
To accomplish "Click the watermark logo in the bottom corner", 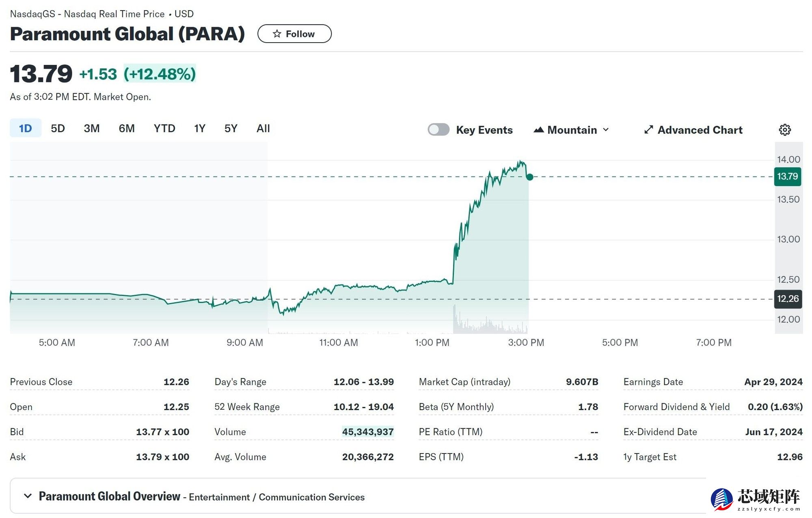I will pos(722,499).
